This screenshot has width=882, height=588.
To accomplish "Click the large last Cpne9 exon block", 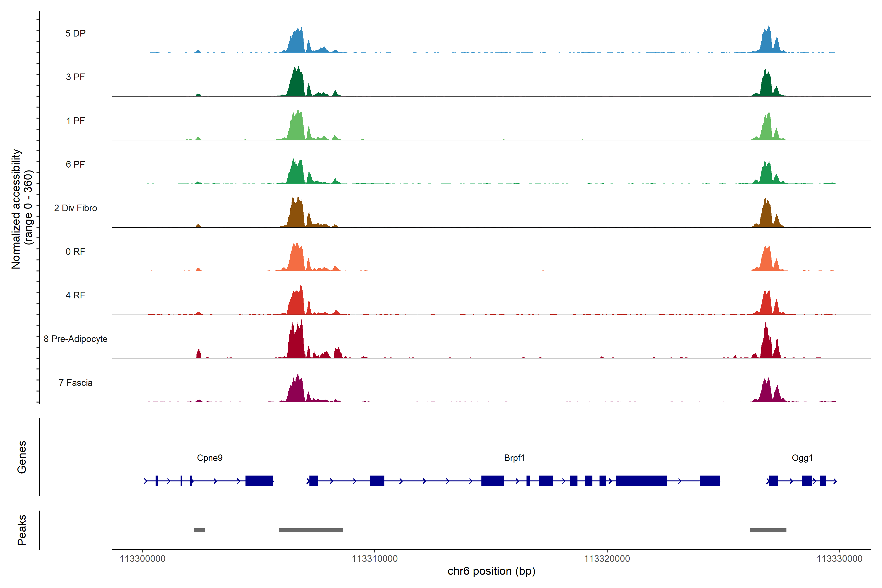I will click(259, 481).
